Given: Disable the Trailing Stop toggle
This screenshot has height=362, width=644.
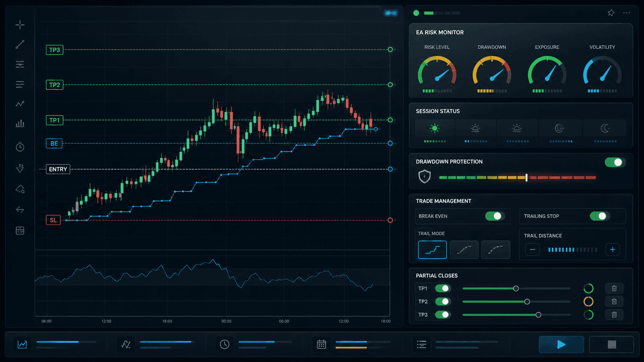Looking at the screenshot, I should point(600,216).
